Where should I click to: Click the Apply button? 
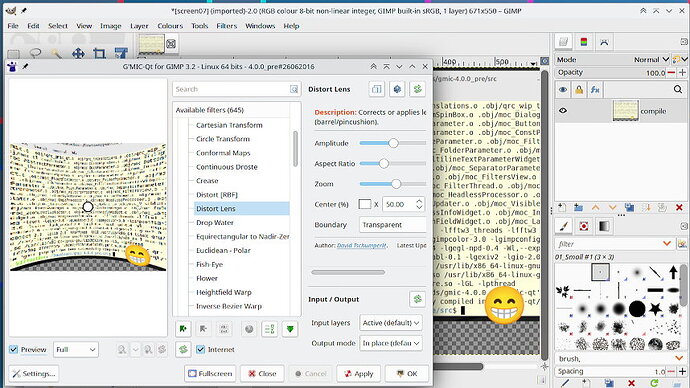click(358, 373)
